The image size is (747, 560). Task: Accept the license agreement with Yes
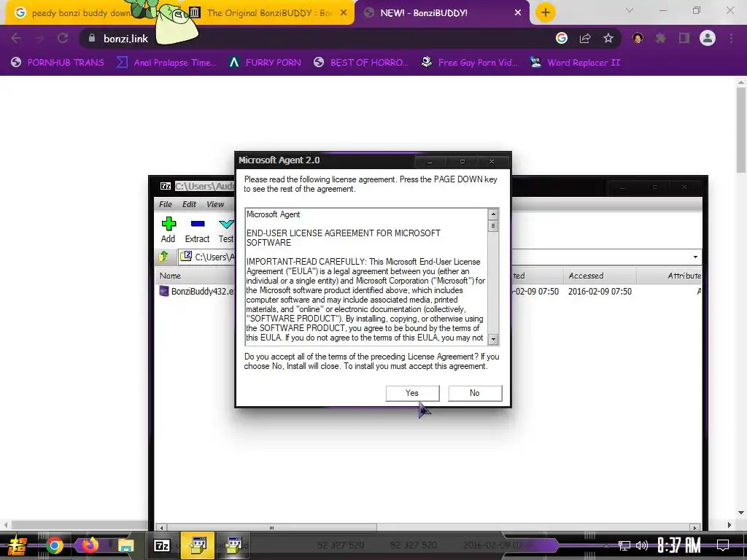tap(412, 393)
